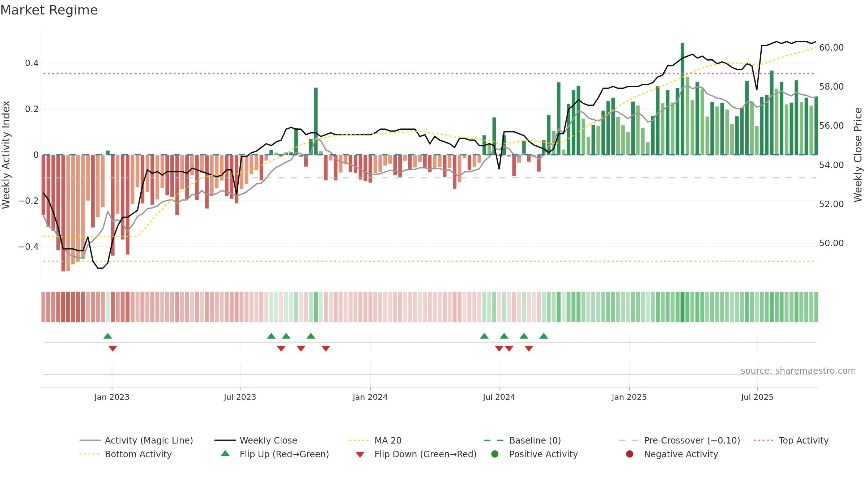
Task: Select the Flip Up (Red→Green) legend label
Action: pos(284,454)
